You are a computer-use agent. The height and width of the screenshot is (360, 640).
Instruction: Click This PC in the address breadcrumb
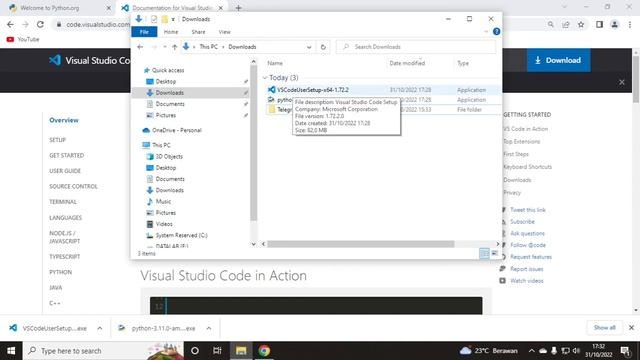(209, 47)
